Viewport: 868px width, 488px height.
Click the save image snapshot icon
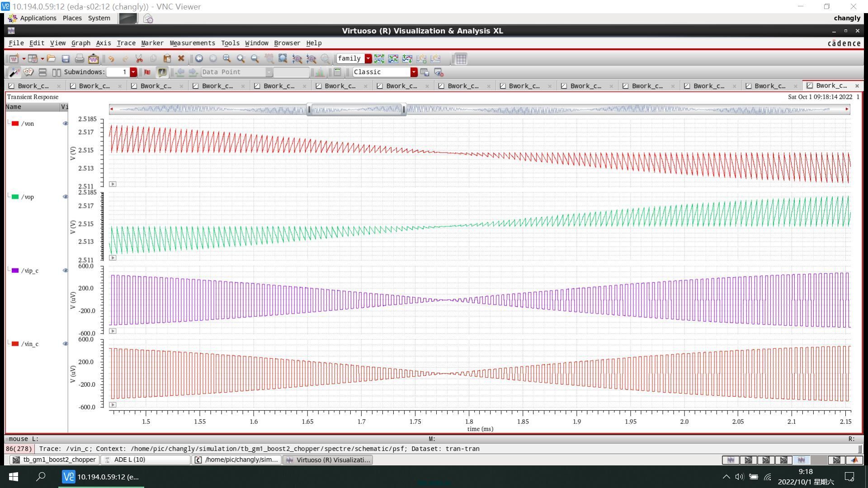94,59
